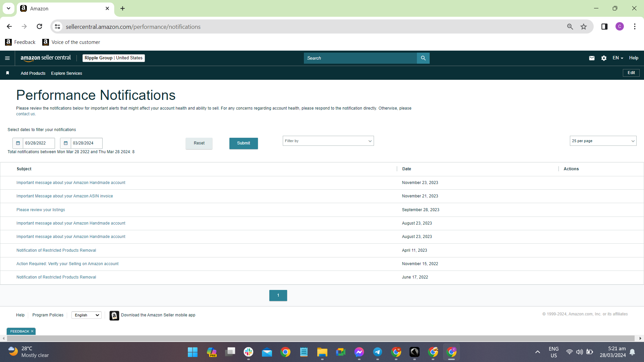
Task: Open the weather widget showing 28°C
Action: [x=29, y=352]
